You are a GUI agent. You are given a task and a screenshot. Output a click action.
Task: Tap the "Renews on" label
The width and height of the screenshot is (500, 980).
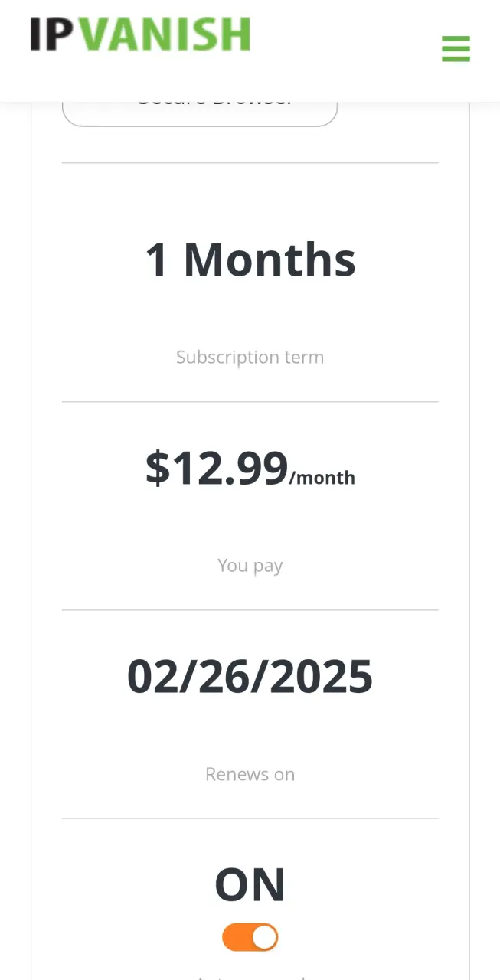(250, 774)
